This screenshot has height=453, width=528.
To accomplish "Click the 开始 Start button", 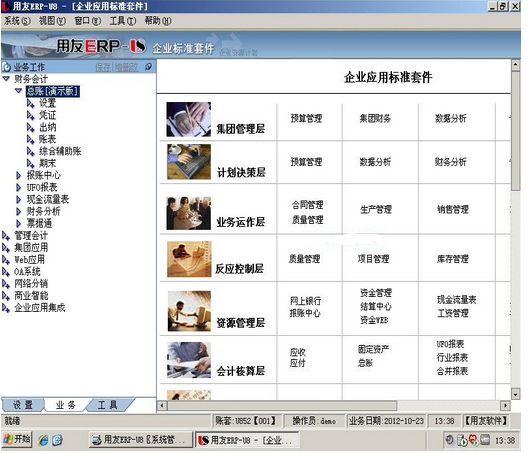I will (x=16, y=439).
